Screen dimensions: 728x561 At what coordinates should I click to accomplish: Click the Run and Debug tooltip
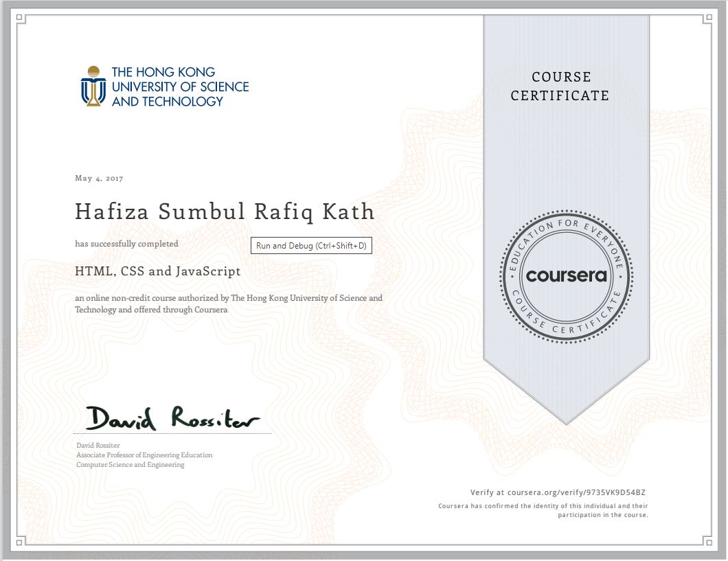(x=311, y=245)
